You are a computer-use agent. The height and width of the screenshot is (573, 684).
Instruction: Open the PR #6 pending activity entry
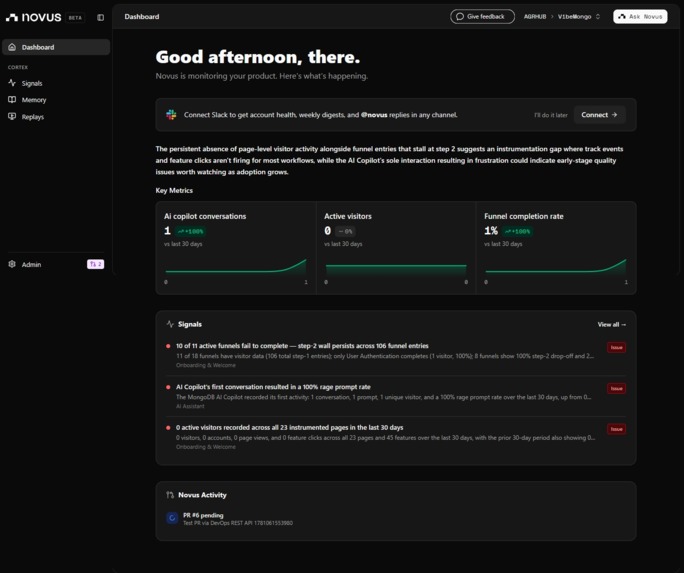pyautogui.click(x=396, y=518)
